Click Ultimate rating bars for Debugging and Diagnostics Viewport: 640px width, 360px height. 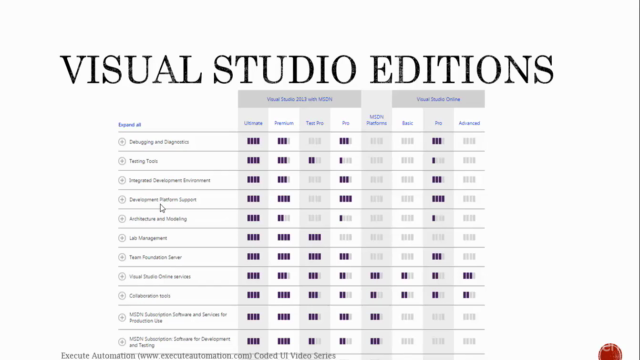[253, 141]
